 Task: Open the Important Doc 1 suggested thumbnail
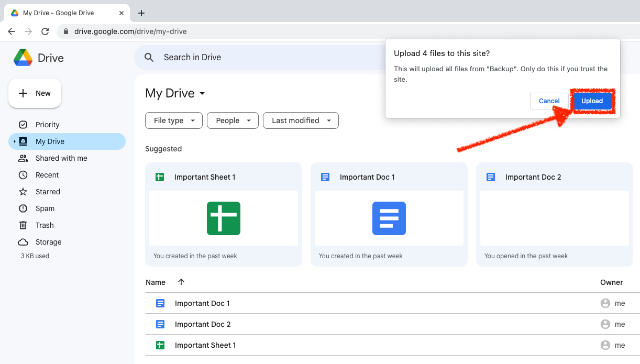click(389, 218)
